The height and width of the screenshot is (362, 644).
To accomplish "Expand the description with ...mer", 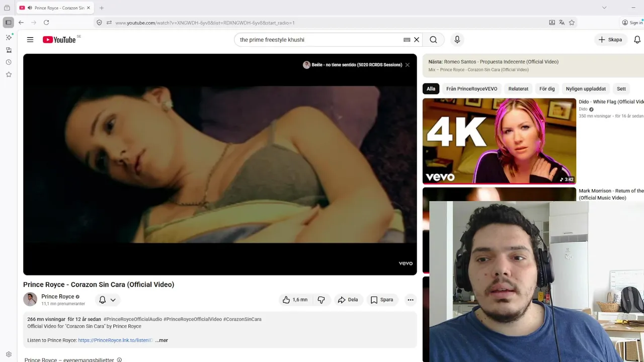I will (162, 340).
